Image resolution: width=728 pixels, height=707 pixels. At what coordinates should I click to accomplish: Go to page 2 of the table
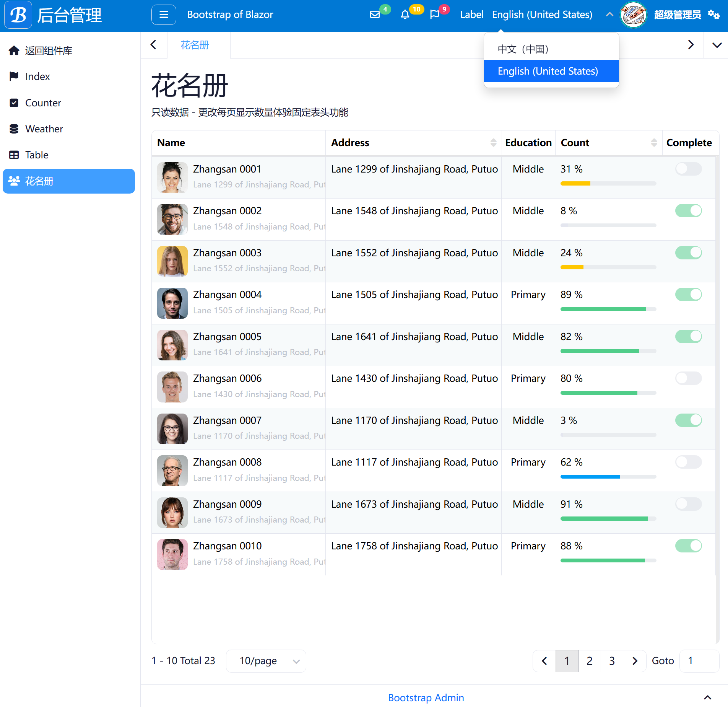point(589,661)
